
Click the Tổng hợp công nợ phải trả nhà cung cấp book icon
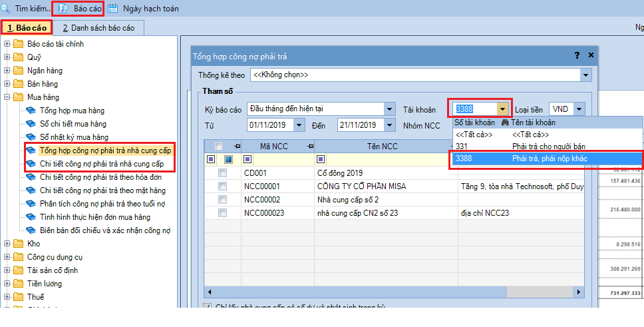click(x=31, y=150)
